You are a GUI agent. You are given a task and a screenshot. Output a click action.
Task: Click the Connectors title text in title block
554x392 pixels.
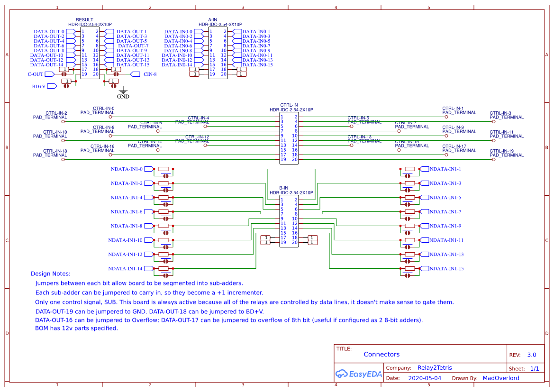click(381, 354)
